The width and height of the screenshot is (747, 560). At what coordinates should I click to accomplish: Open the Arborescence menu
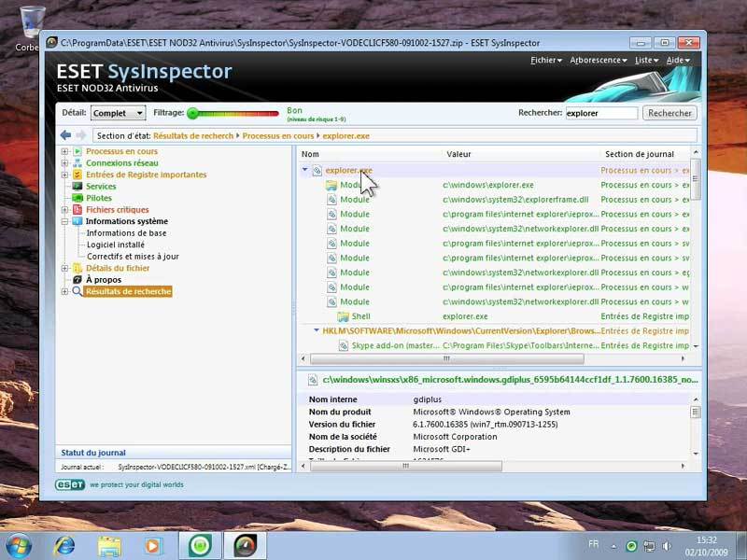coord(599,61)
